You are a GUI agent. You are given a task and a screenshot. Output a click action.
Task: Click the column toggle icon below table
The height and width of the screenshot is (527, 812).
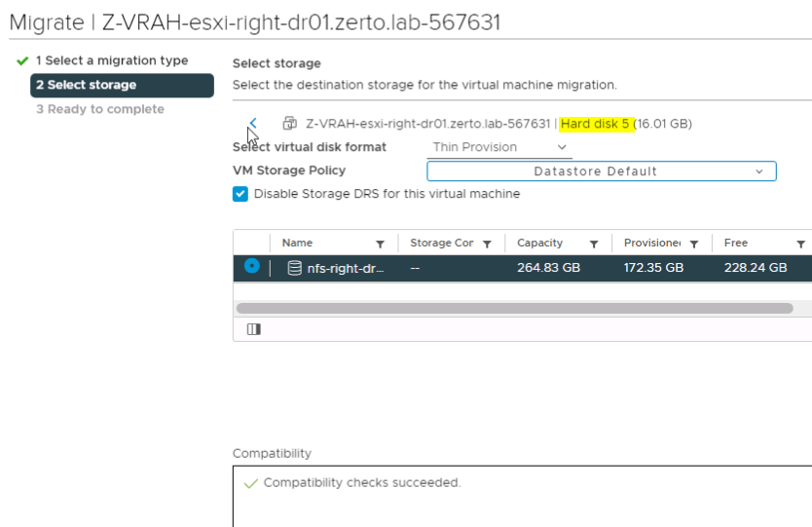pyautogui.click(x=253, y=330)
